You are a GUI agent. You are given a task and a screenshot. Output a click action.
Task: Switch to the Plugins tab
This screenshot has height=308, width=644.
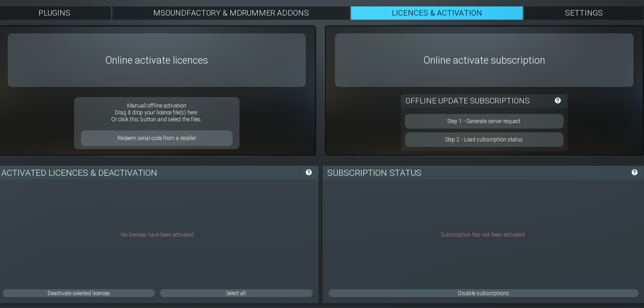pos(54,13)
